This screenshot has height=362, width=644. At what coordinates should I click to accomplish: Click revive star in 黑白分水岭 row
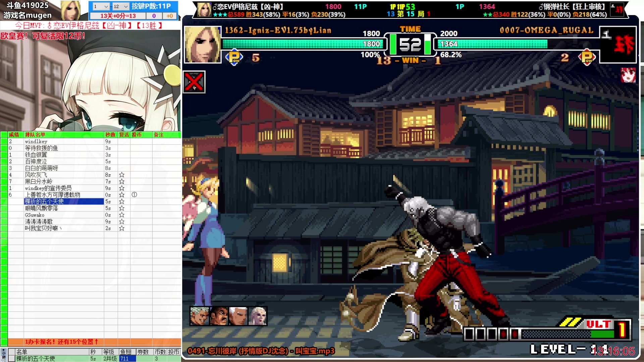122,182
